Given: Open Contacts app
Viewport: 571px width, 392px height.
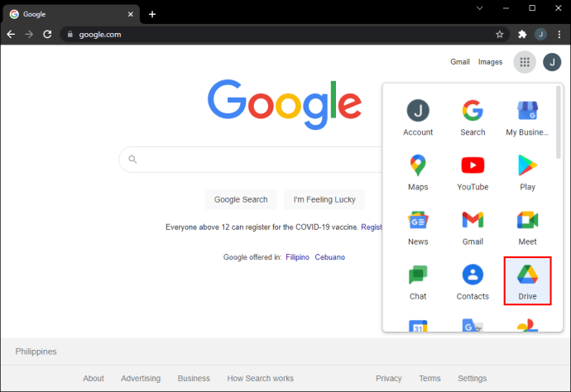Looking at the screenshot, I should pyautogui.click(x=473, y=281).
